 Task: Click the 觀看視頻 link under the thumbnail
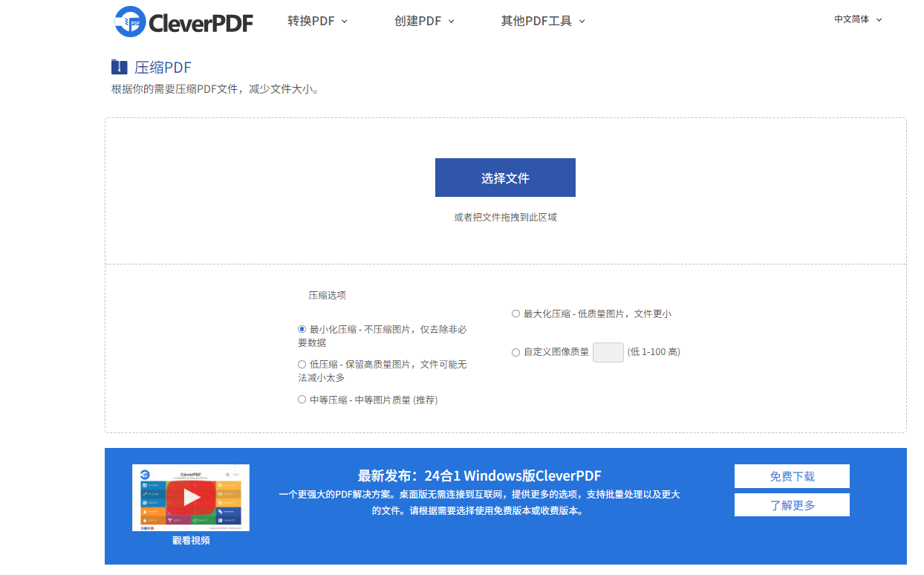pyautogui.click(x=191, y=541)
